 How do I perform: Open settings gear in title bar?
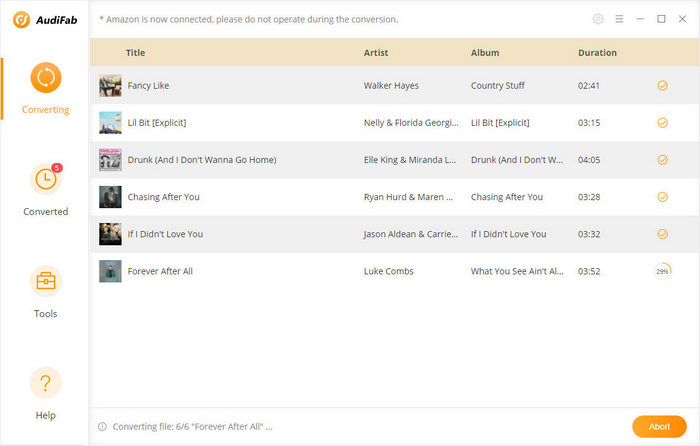click(598, 19)
